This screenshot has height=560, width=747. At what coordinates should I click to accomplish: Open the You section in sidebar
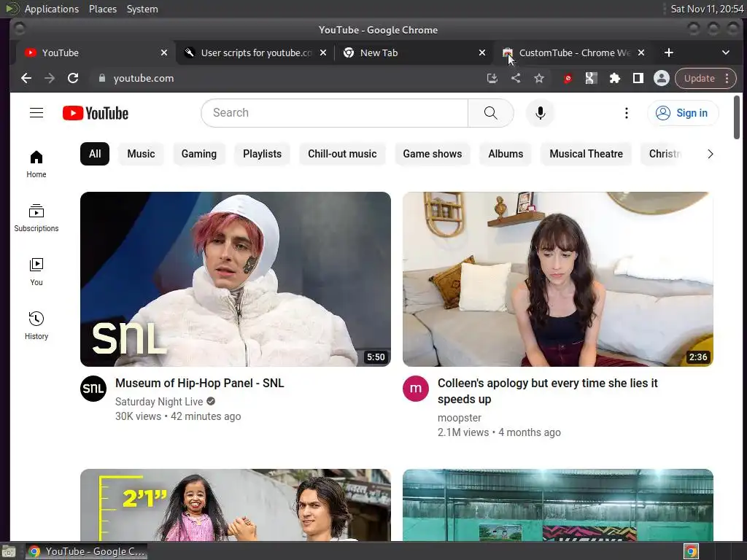36,272
